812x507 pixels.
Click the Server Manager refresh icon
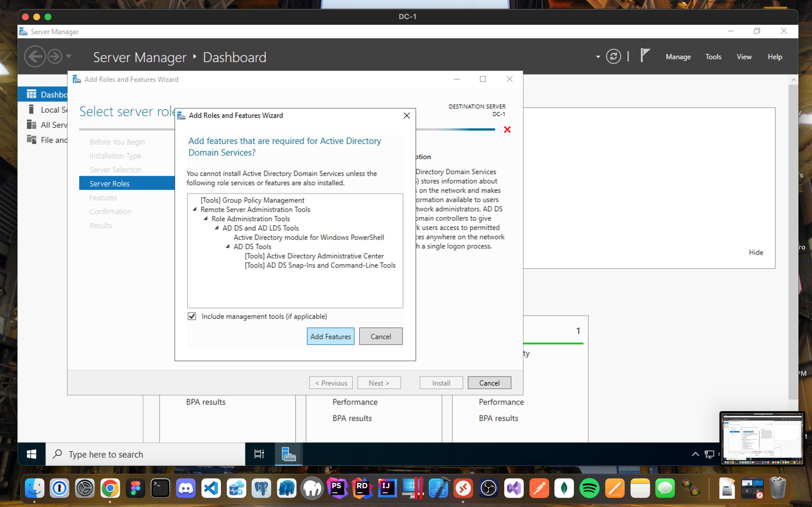click(613, 56)
